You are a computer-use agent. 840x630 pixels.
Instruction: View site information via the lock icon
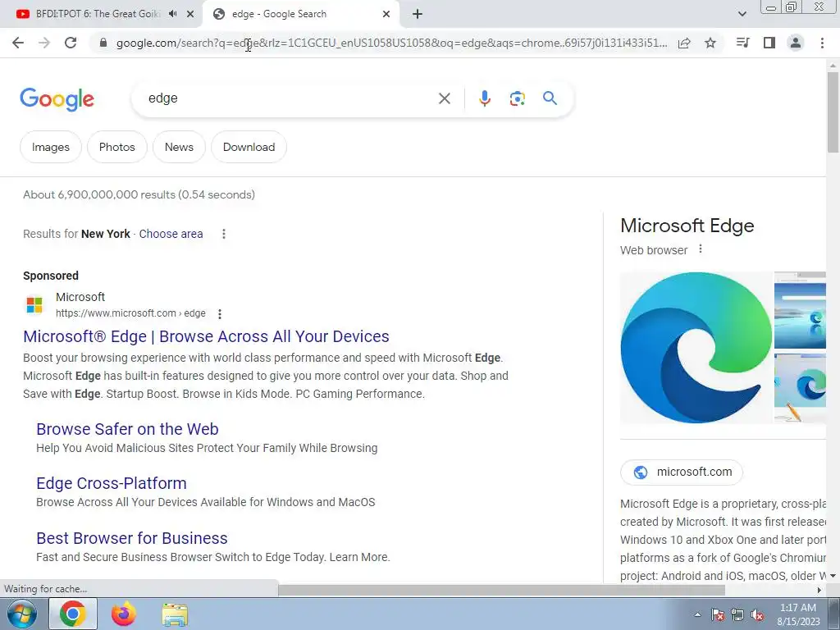103,43
